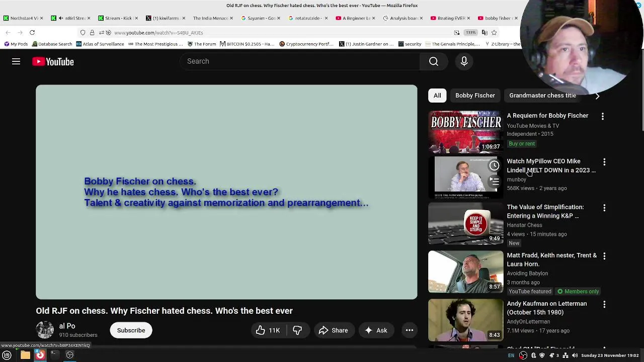
Task: Open the al Po channel name link
Action: 67,326
